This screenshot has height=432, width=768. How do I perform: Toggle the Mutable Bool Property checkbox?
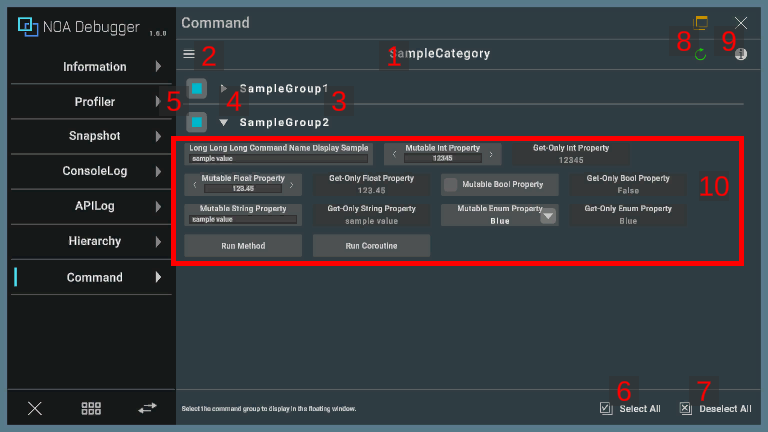(450, 185)
